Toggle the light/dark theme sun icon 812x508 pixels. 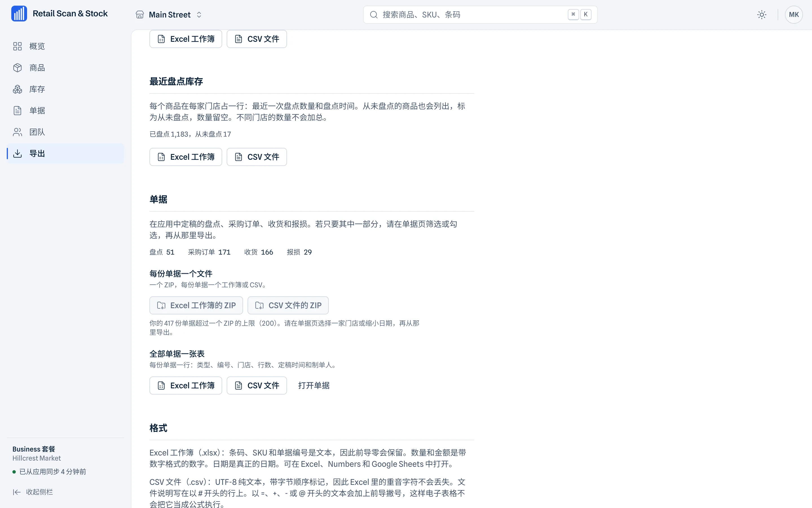tap(762, 15)
